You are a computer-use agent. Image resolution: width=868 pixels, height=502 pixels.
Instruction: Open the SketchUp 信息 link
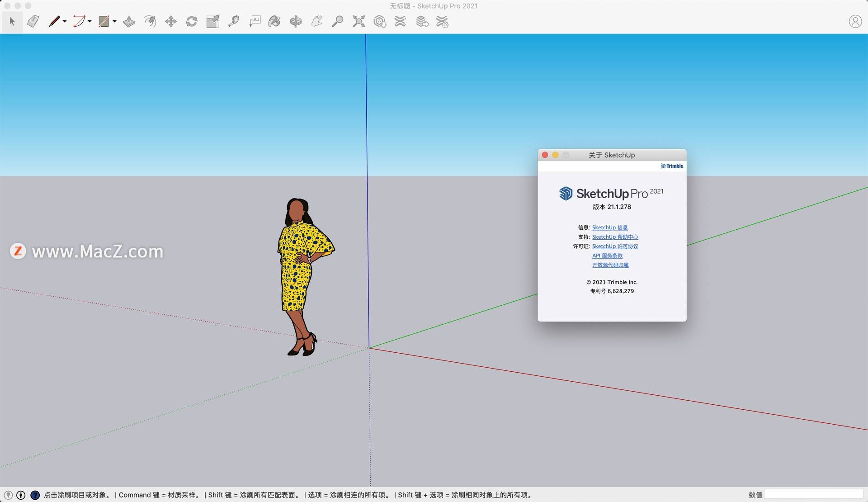click(610, 227)
